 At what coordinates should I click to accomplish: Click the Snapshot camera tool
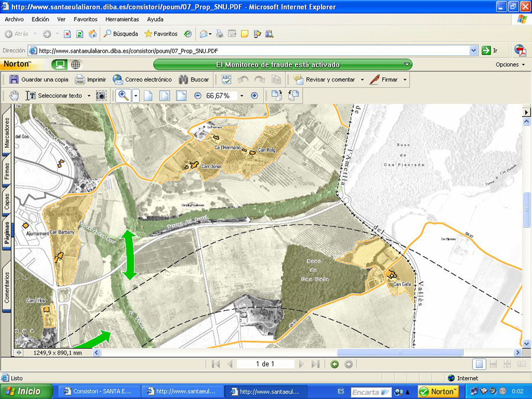(x=101, y=95)
